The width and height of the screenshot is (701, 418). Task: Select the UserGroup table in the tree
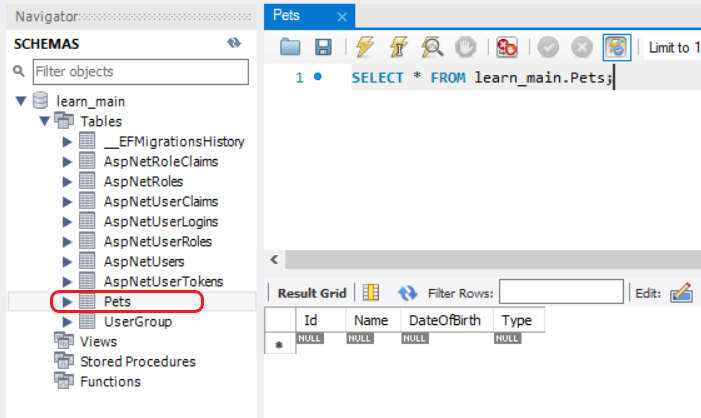(137, 321)
